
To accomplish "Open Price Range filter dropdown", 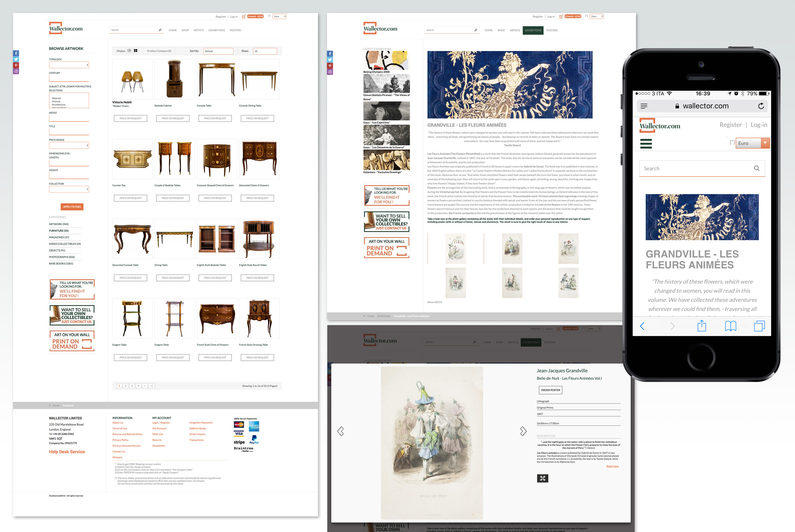I will point(69,145).
